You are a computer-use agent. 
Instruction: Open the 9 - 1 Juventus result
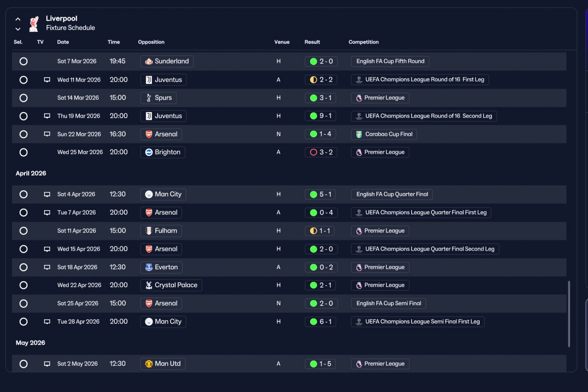click(x=321, y=116)
